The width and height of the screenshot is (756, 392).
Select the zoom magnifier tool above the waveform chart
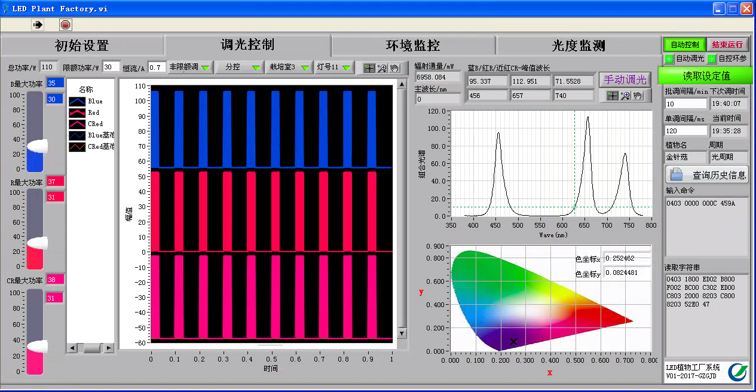tap(382, 68)
